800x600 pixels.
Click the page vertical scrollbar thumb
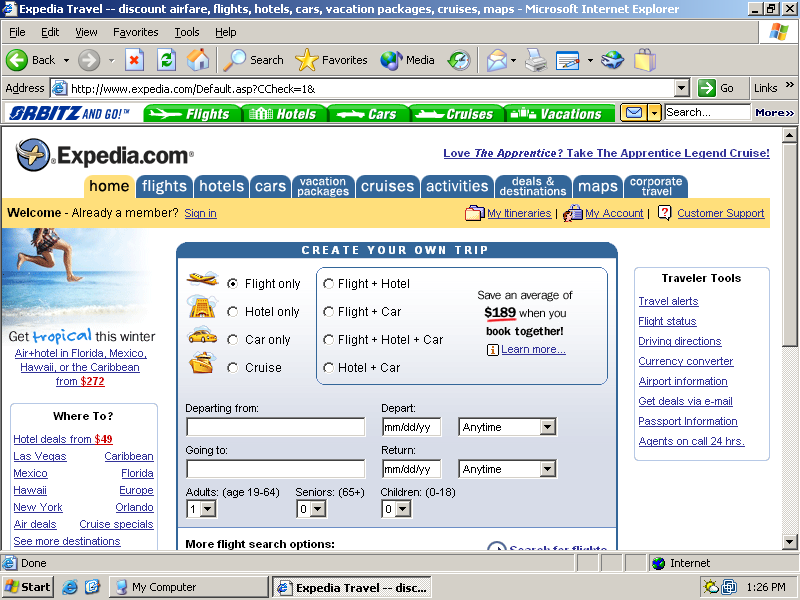789,245
